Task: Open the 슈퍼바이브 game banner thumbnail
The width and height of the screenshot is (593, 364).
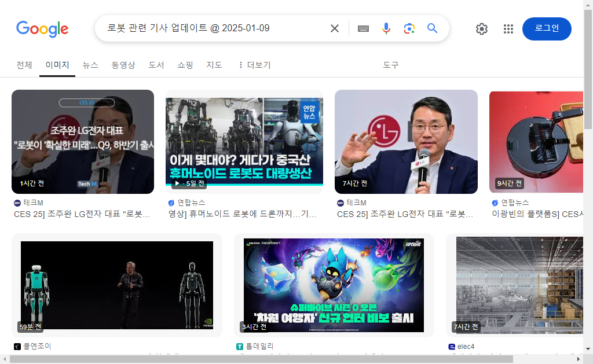Action: pos(334,285)
